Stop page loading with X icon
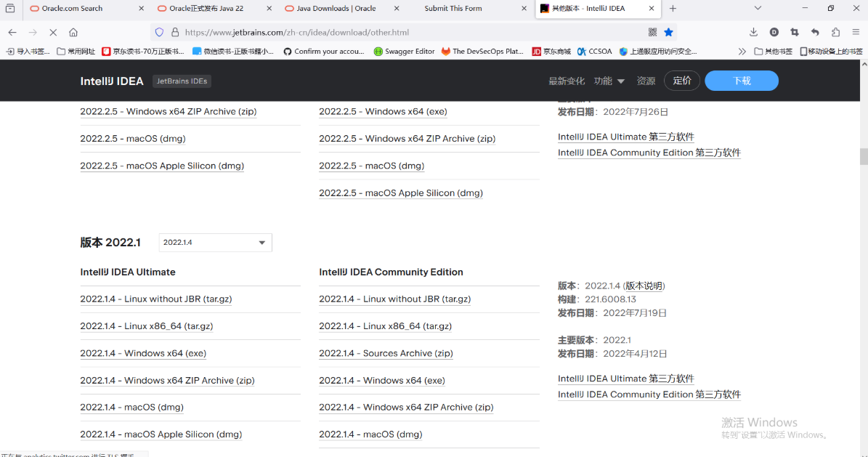The height and width of the screenshot is (457, 868). [53, 32]
